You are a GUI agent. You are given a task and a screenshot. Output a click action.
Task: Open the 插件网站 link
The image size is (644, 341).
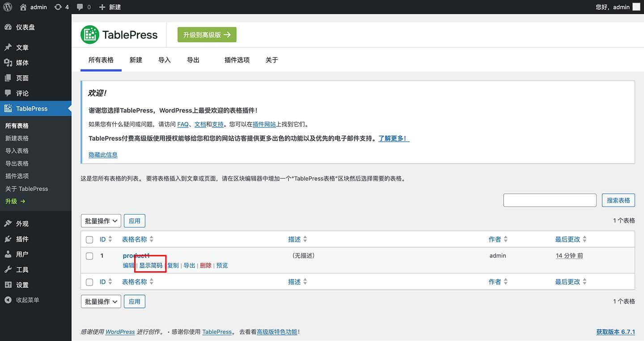pos(264,125)
